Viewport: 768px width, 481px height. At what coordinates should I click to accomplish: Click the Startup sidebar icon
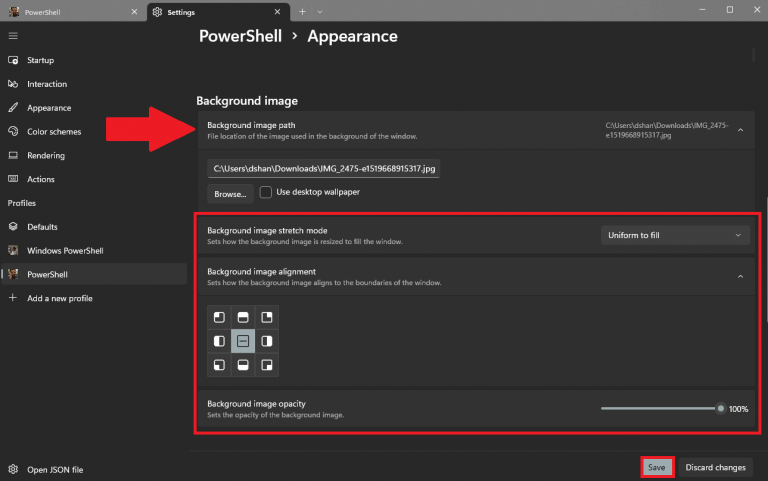[13, 60]
